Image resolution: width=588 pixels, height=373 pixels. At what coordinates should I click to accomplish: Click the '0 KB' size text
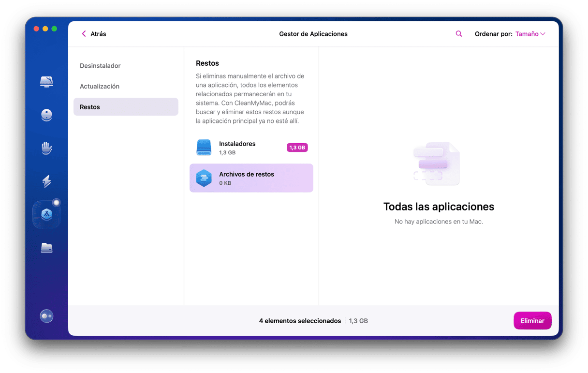point(225,183)
